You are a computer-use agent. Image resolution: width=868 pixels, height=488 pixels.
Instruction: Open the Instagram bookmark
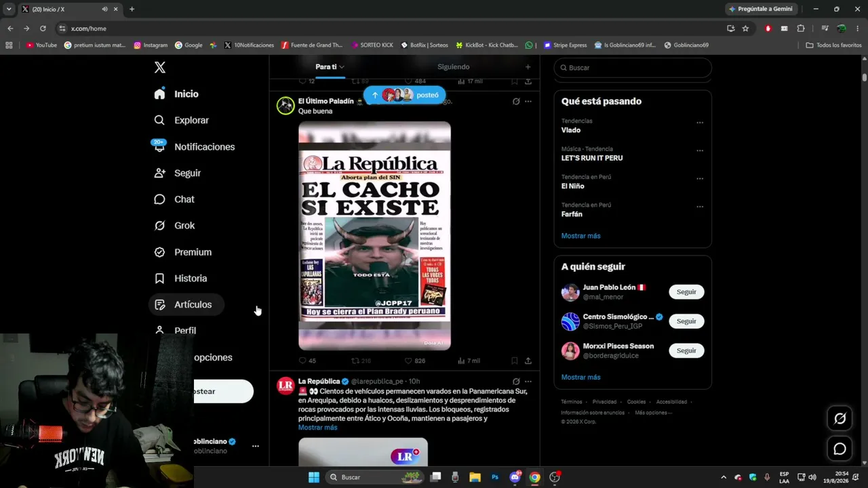click(x=151, y=45)
